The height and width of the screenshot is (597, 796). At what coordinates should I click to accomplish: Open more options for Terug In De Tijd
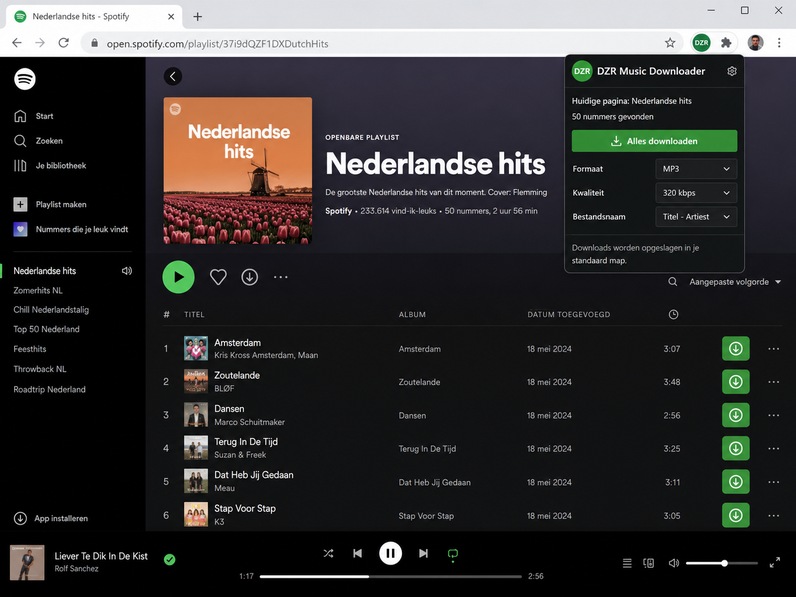coord(773,448)
